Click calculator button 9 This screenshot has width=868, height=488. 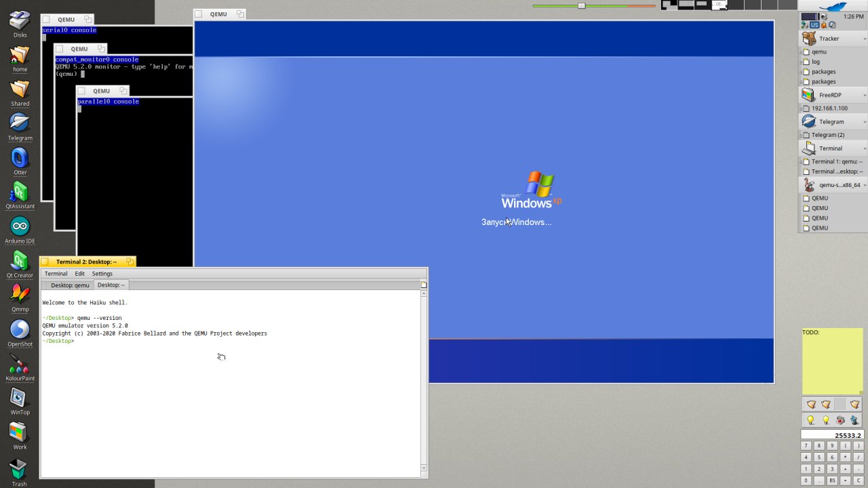(831, 446)
